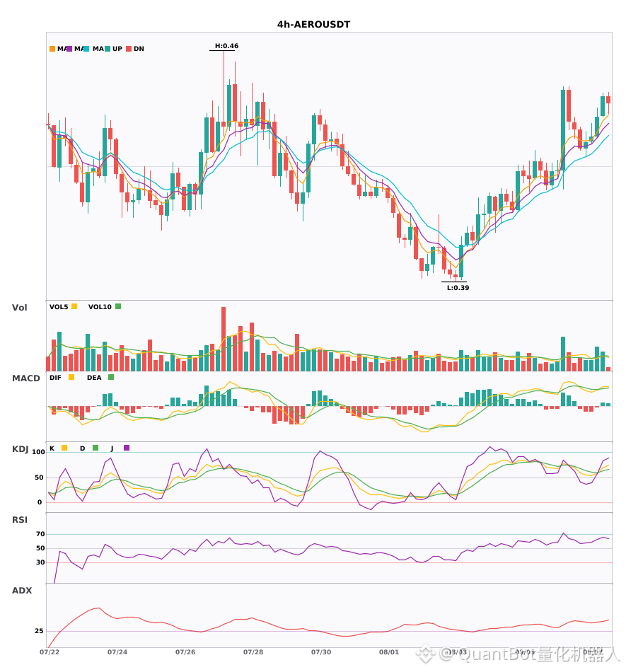The height and width of the screenshot is (672, 626).
Task: Click the yellow K line swatch
Action: pyautogui.click(x=64, y=448)
